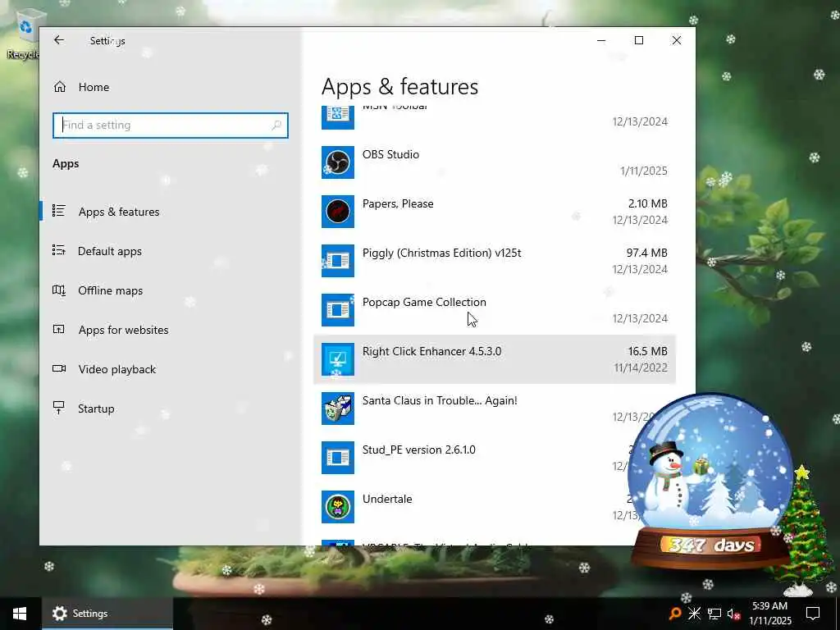Click the Stud_PE app icon
The image size is (840, 630).
pos(337,458)
